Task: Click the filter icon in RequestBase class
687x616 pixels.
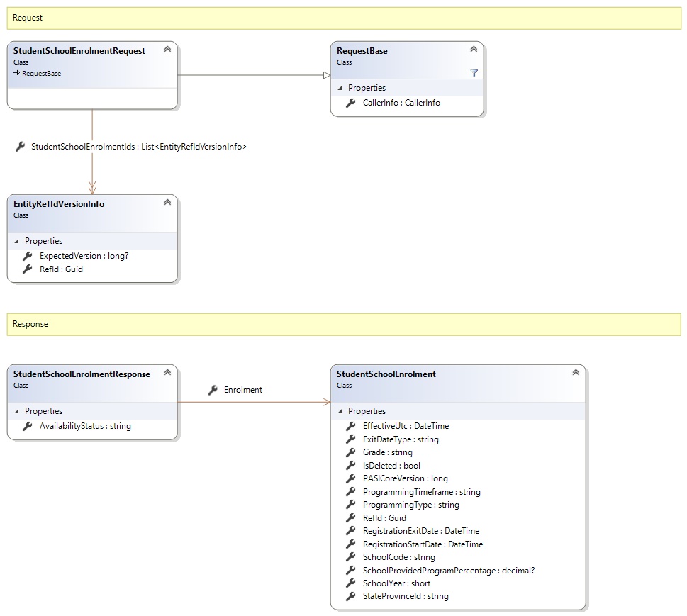Action: pyautogui.click(x=474, y=73)
